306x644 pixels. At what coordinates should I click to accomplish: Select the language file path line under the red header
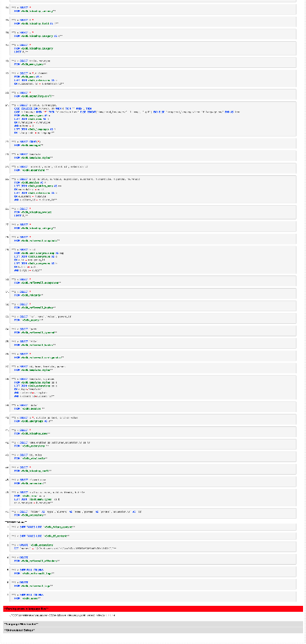63,615
